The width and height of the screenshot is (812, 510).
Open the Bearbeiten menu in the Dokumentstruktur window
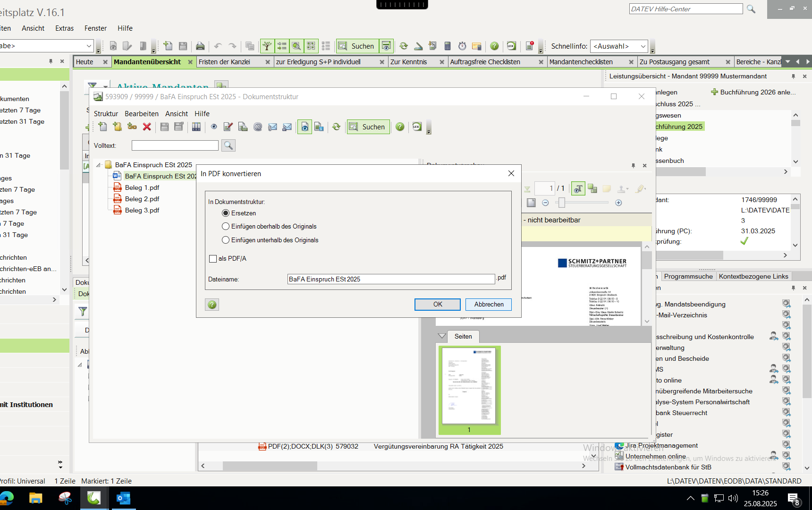coord(141,114)
